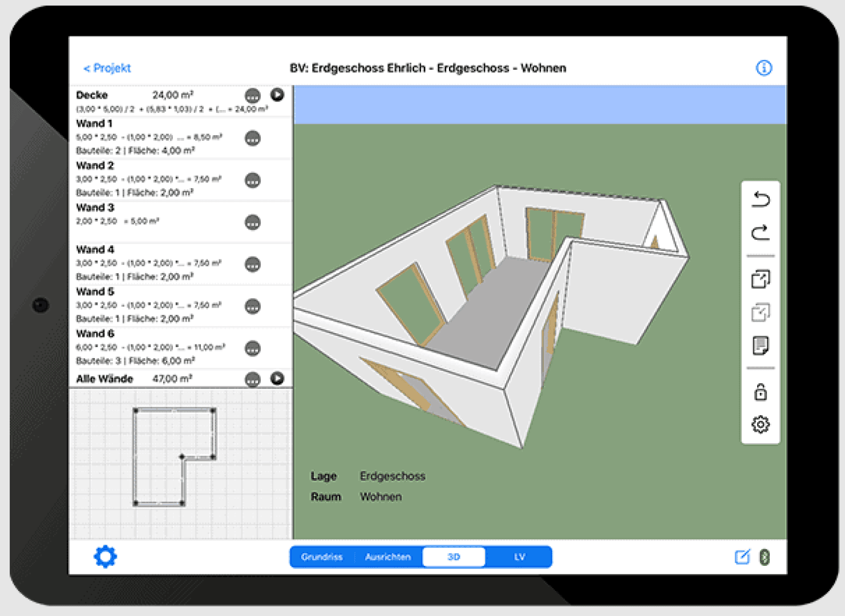This screenshot has height=616, width=845.
Task: Open the blue settings gear bottom left
Action: pos(106,557)
